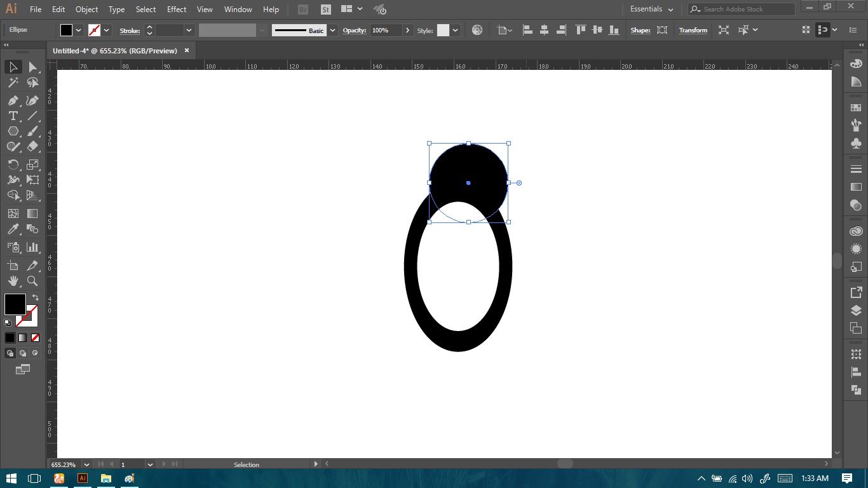Viewport: 868px width, 488px height.
Task: Open the Symbols club panel icon
Action: click(x=856, y=144)
